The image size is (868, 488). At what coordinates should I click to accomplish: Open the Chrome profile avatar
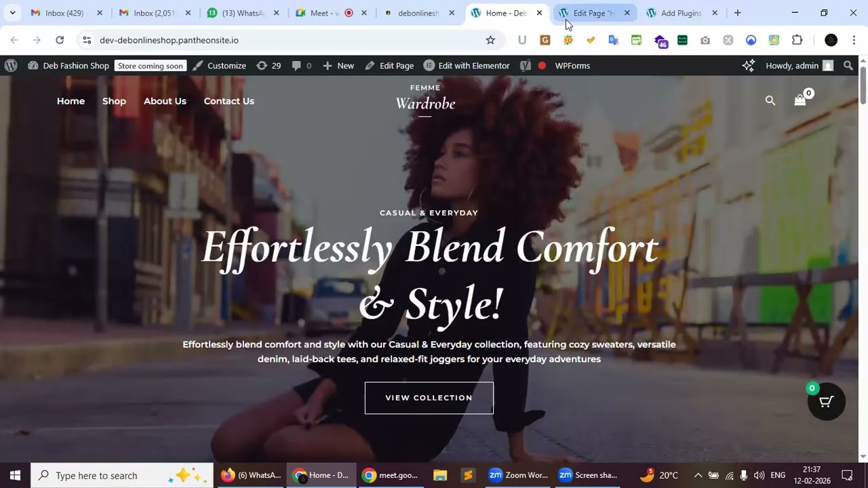click(x=831, y=40)
